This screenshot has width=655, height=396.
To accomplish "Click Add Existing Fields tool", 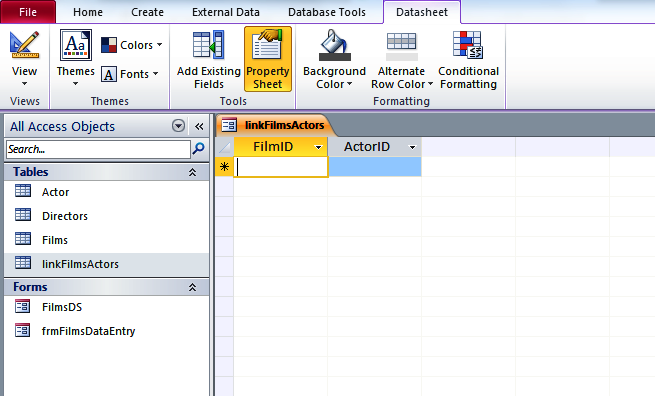I will (209, 59).
